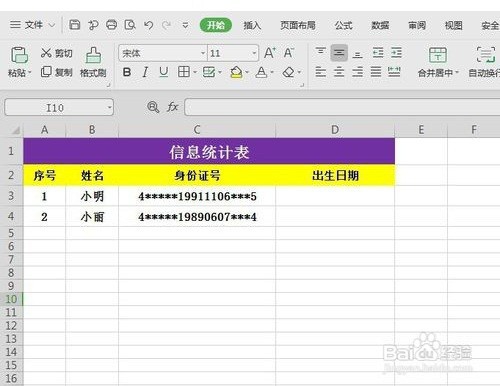Switch to the 数据 tab
Viewport: 500px width, 386px height.
coord(380,25)
